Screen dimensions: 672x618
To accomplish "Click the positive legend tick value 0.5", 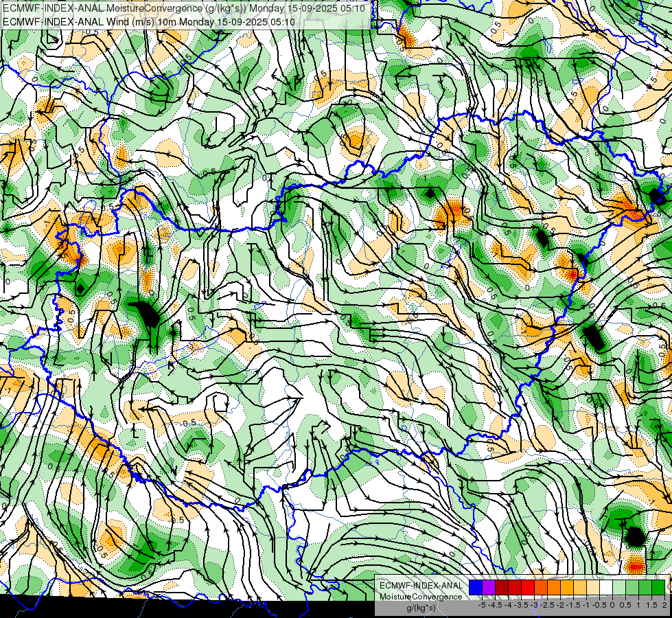I will 626,605.
